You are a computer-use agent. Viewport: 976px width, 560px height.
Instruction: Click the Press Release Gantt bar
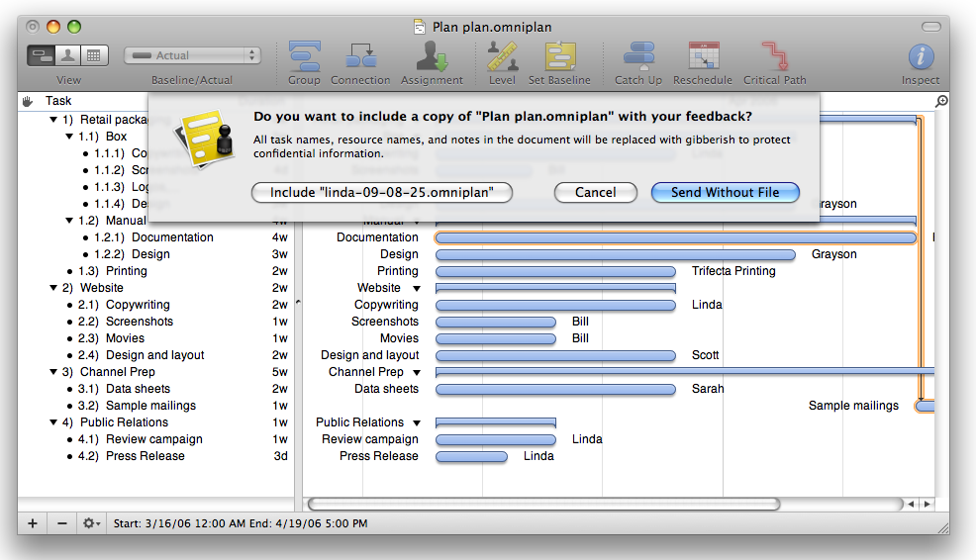point(472,457)
